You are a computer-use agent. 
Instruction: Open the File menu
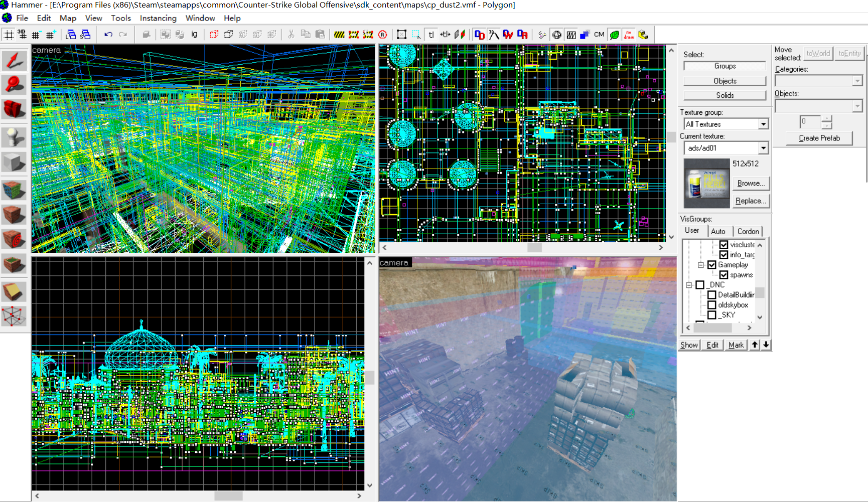click(x=22, y=18)
